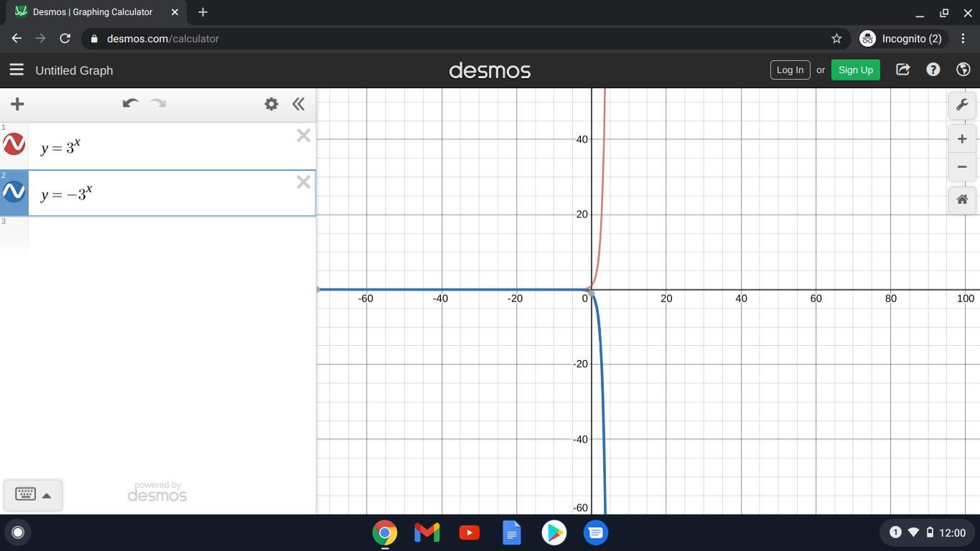980x551 pixels.
Task: Show the on-screen keypad
Action: tap(33, 494)
